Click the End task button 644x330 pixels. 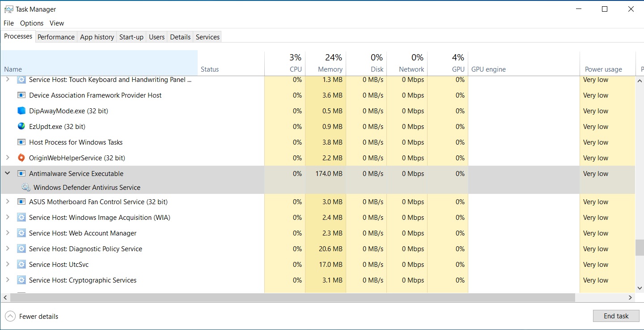(x=616, y=316)
